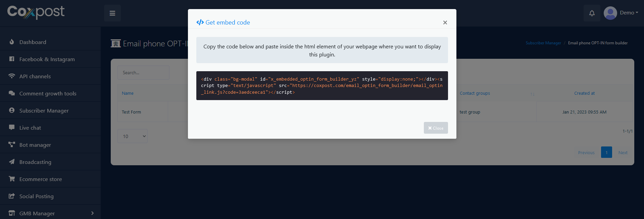Click the Close button in the modal

click(x=436, y=128)
